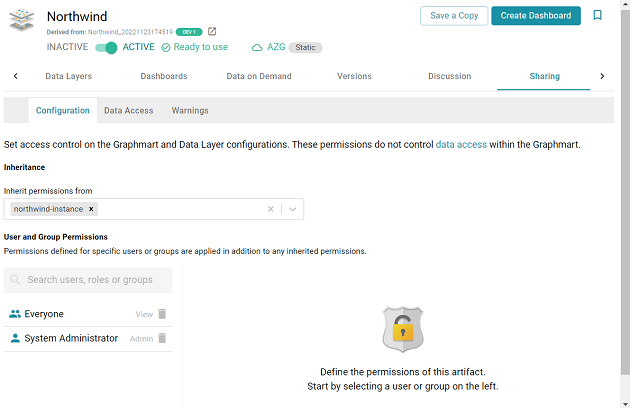
Task: Open the derived-from external link icon
Action: click(212, 31)
